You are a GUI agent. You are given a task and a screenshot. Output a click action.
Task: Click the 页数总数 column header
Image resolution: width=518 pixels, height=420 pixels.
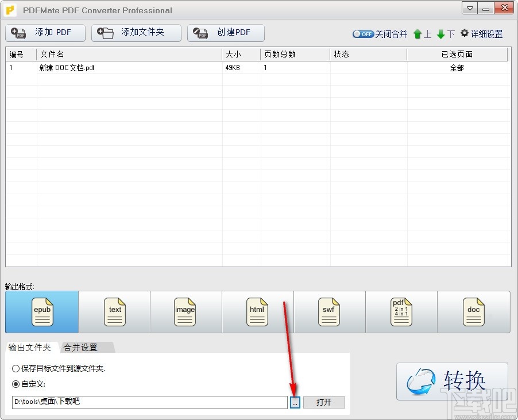point(295,54)
